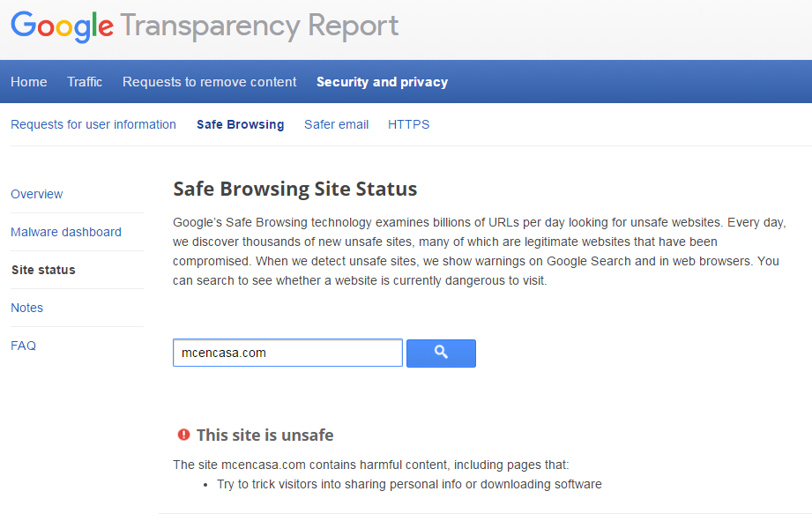
Task: Select the Security and privacy section
Action: click(x=382, y=81)
